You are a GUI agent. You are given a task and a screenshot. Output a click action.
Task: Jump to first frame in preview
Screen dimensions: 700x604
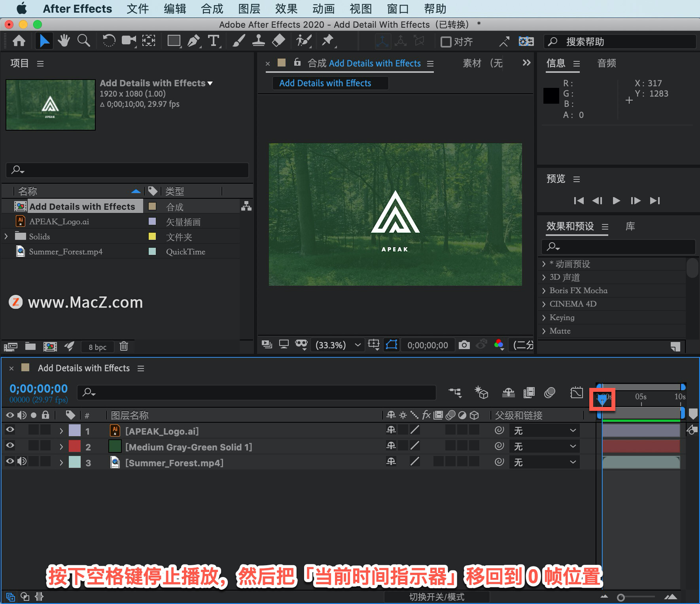(579, 201)
